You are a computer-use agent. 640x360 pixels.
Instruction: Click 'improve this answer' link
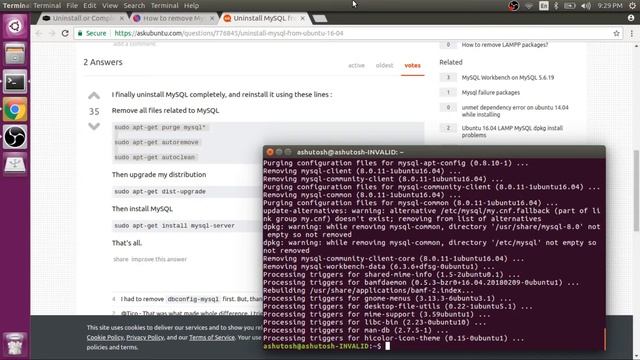pos(159,259)
